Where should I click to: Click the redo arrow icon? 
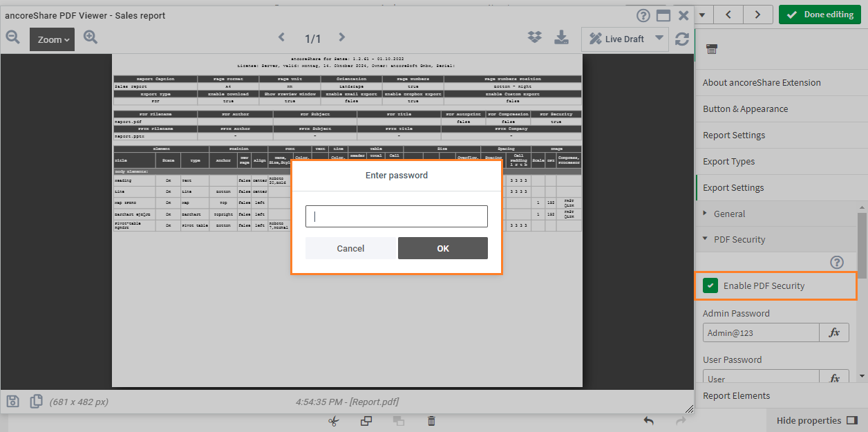coord(681,420)
